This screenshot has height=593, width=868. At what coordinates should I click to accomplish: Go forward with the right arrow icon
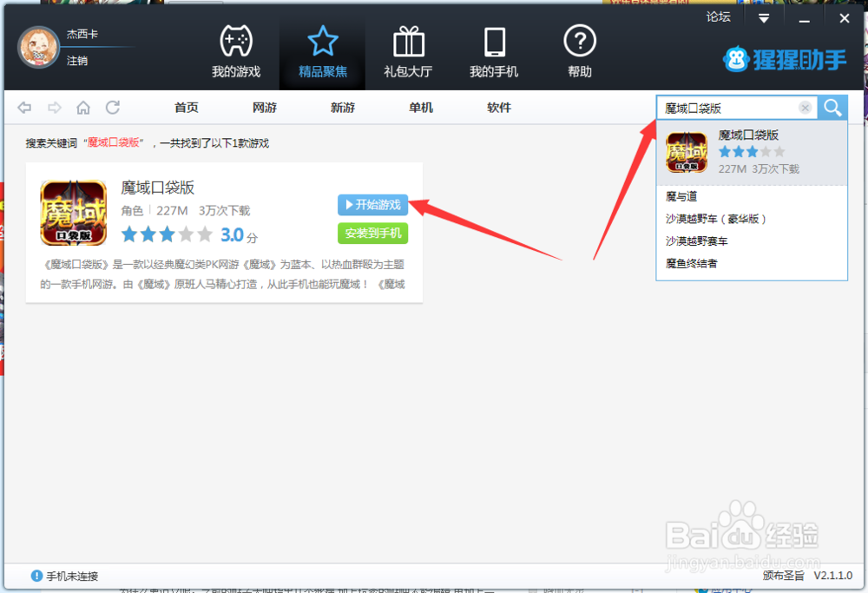54,108
